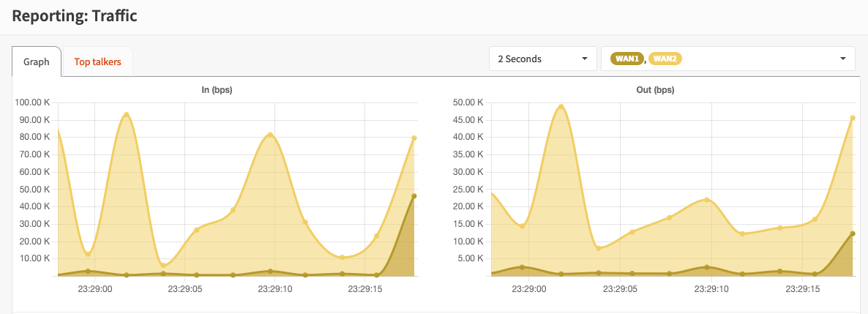
Task: Click the WAN1 interface tag
Action: (x=627, y=59)
